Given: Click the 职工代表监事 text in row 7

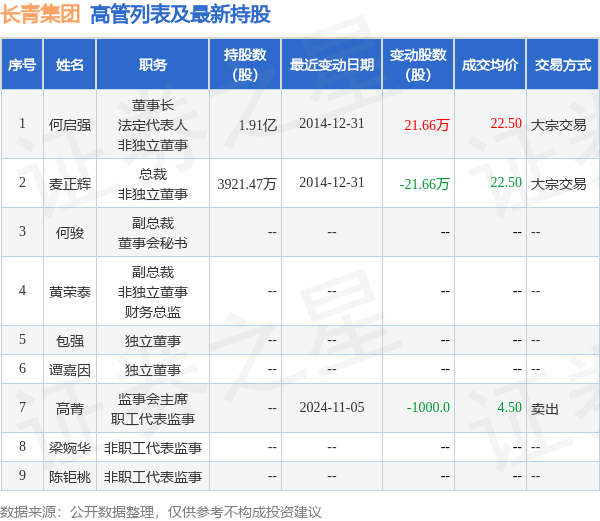Looking at the screenshot, I should coord(153,419).
